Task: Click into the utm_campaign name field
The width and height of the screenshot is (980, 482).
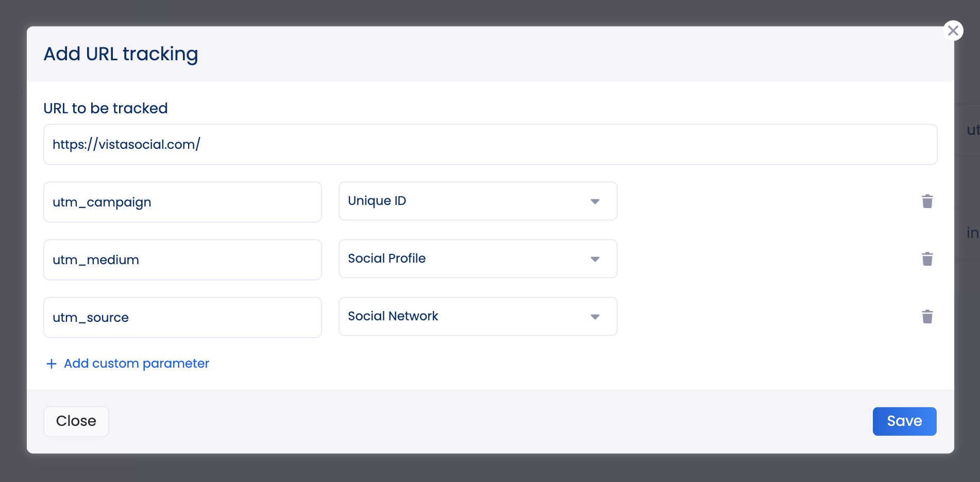Action: tap(182, 202)
